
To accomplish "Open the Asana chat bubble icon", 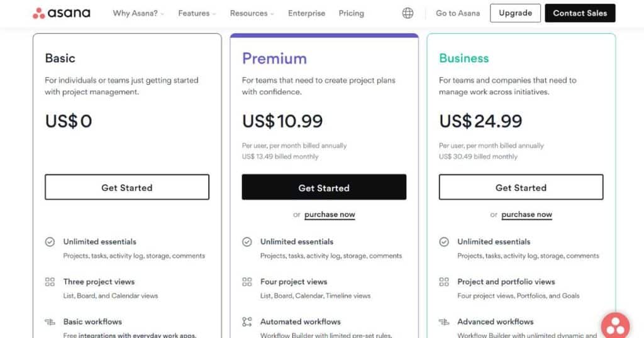I will pos(615,327).
